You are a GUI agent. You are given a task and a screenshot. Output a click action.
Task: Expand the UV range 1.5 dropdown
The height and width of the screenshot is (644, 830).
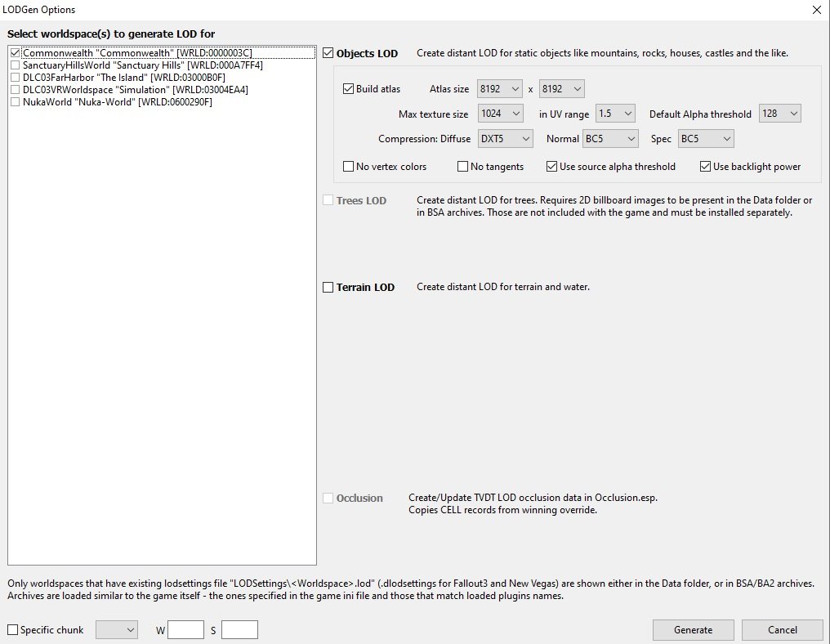(x=616, y=114)
